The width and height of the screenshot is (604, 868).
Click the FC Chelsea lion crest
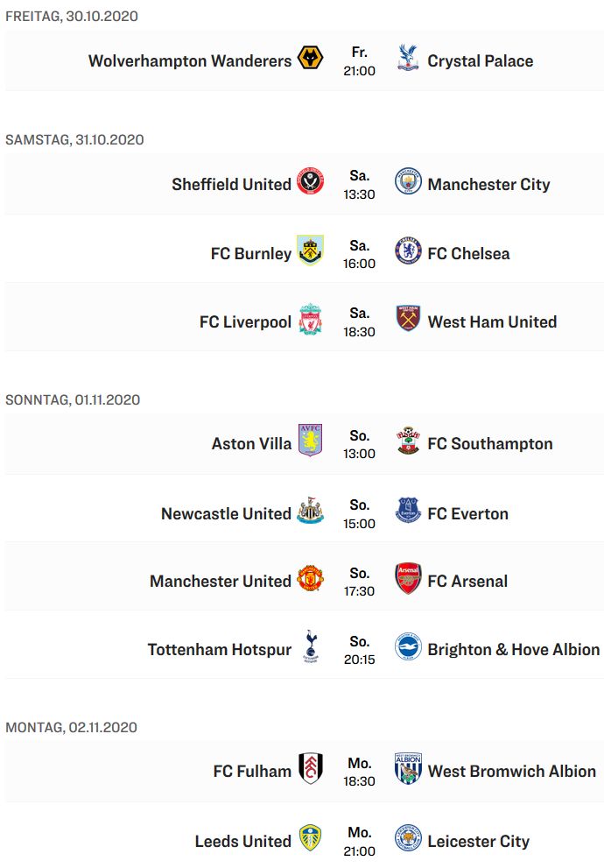(408, 251)
